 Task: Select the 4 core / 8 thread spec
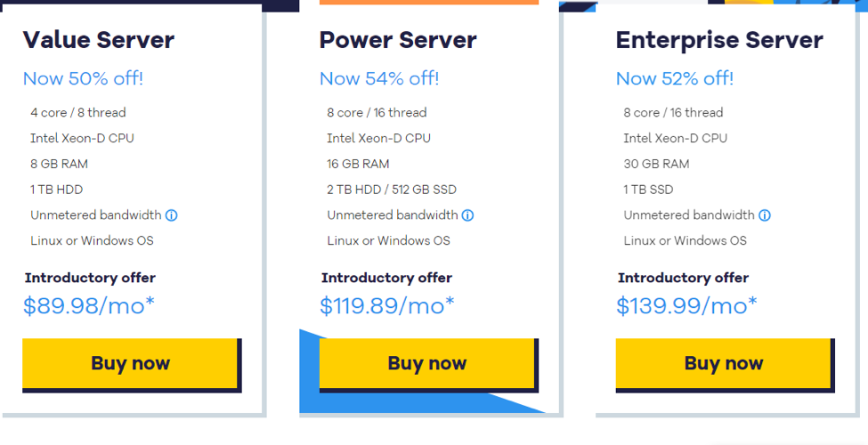[78, 112]
